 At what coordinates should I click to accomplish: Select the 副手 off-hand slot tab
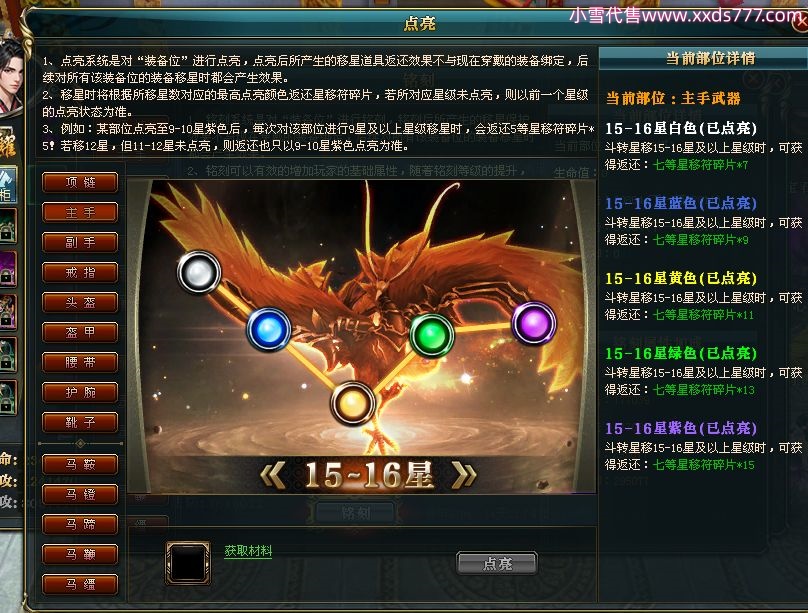tap(80, 242)
